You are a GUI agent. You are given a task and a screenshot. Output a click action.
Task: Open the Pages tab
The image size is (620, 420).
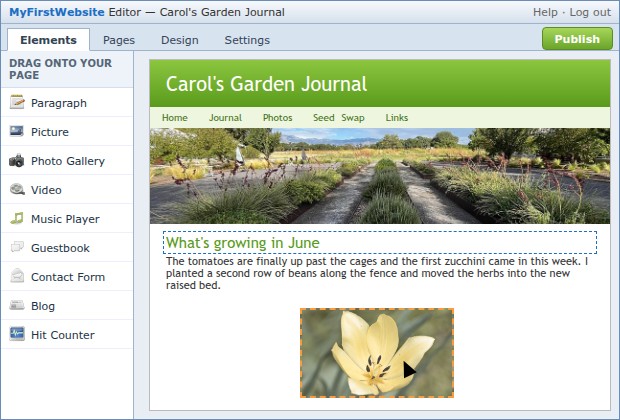pos(119,40)
